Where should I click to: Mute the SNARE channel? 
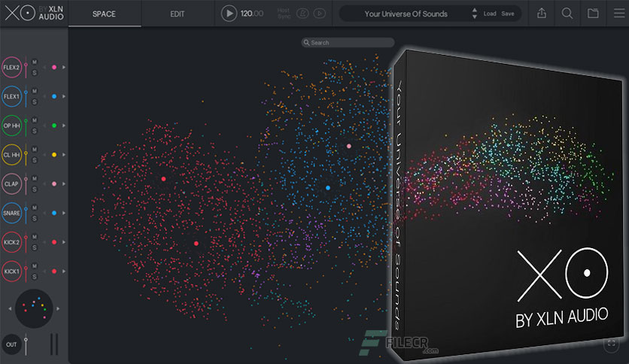(35, 208)
